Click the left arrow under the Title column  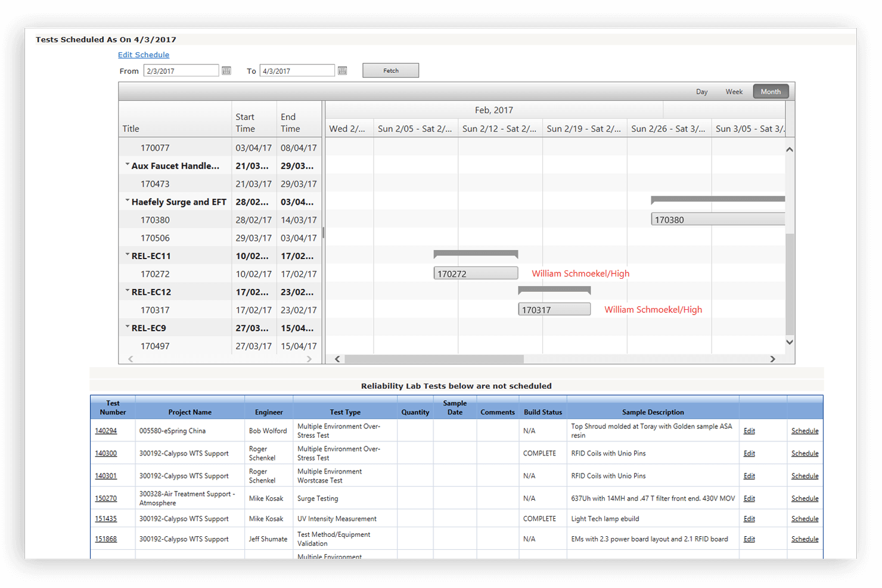click(130, 359)
